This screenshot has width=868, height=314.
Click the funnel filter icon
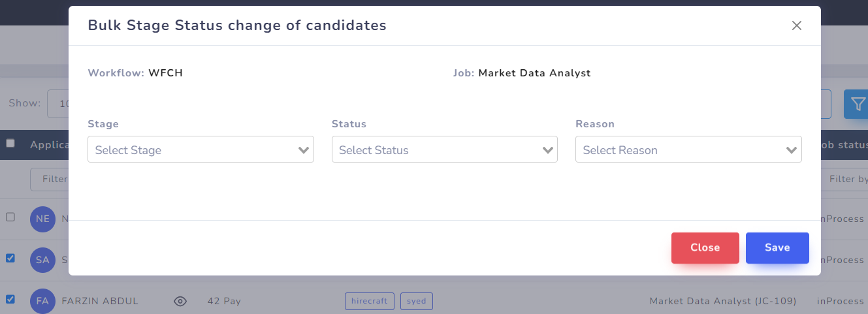[858, 104]
